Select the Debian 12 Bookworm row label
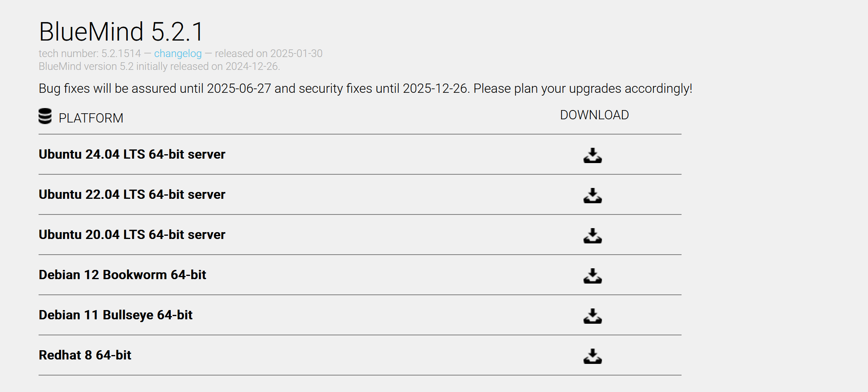The width and height of the screenshot is (868, 392). tap(122, 275)
